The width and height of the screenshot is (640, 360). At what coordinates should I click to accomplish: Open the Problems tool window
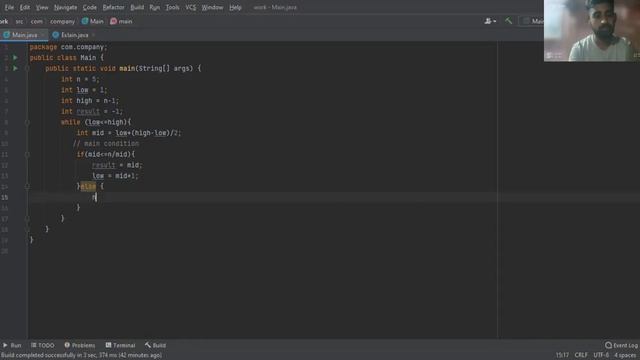80,345
